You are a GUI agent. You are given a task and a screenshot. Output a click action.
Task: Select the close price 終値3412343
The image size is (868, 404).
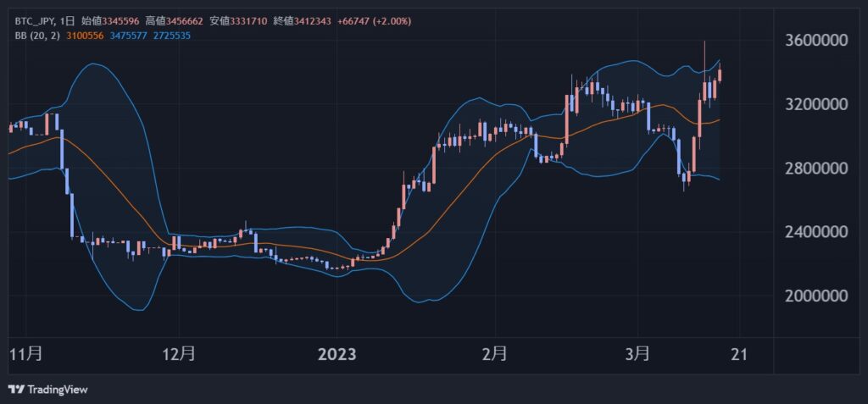(303, 21)
